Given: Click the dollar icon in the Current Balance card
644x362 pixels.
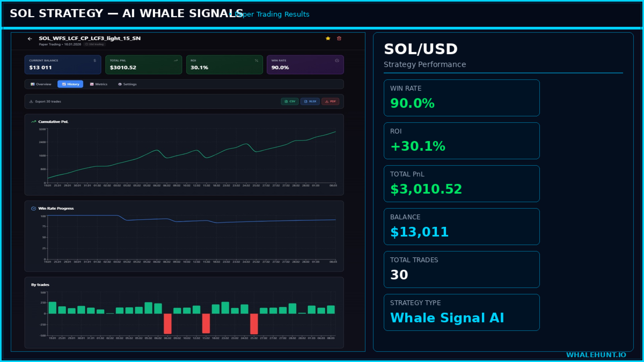Looking at the screenshot, I should click(95, 61).
